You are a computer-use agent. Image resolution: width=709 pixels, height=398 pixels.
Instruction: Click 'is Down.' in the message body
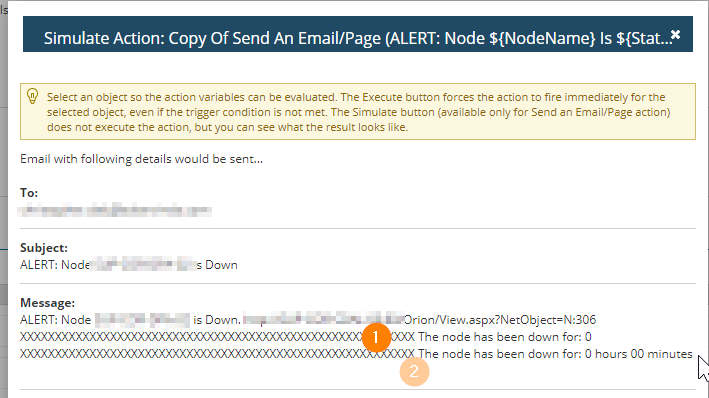[x=217, y=320]
